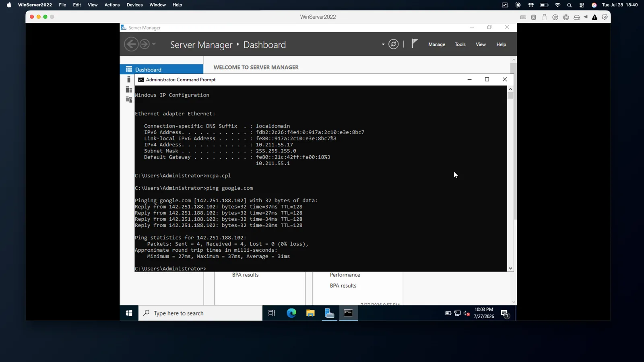Screen dimensions: 644x362
Task: Open Parallels VM configuration gear
Action: tap(605, 17)
